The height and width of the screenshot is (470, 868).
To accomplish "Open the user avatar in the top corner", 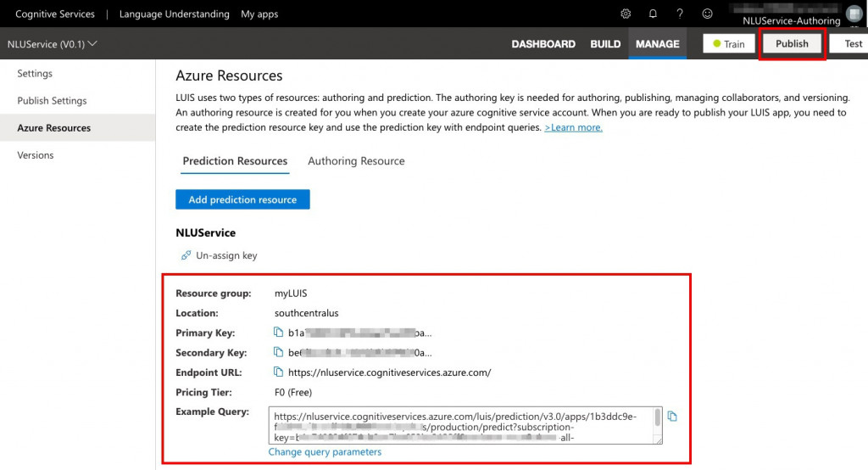I will click(854, 14).
